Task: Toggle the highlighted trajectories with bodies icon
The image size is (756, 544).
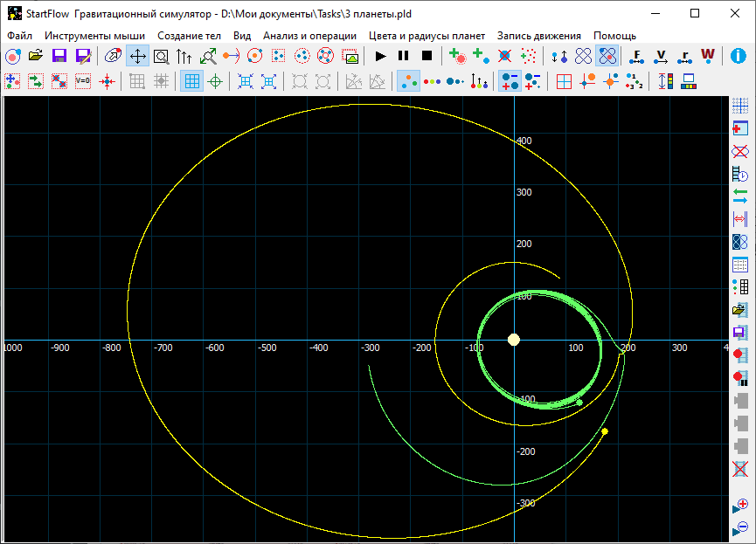Action: click(607, 57)
